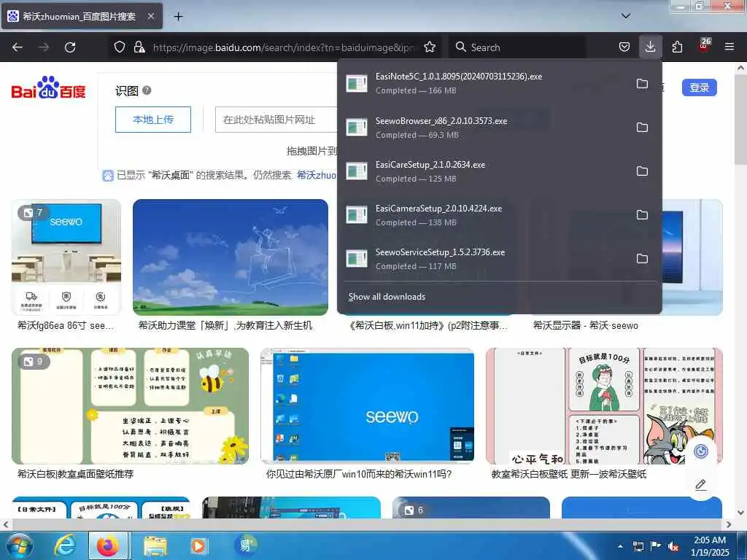Click the 本地上传 upload button

(x=153, y=120)
